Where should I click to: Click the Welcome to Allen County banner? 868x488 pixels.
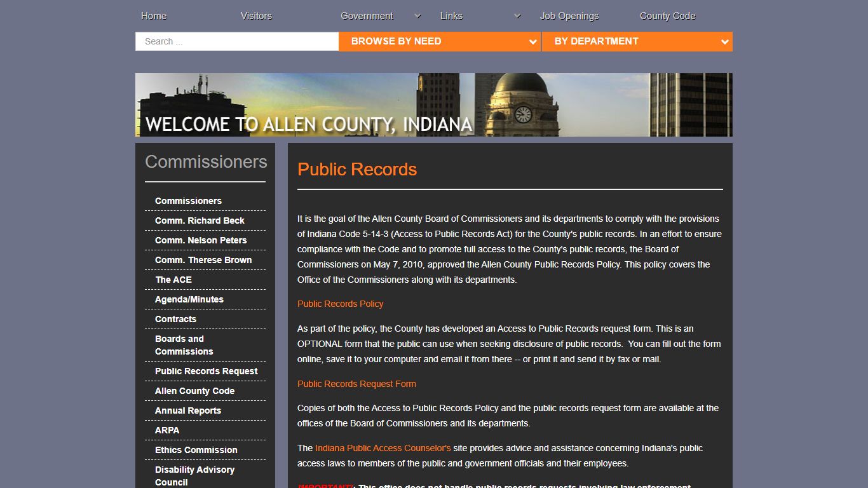click(x=434, y=105)
